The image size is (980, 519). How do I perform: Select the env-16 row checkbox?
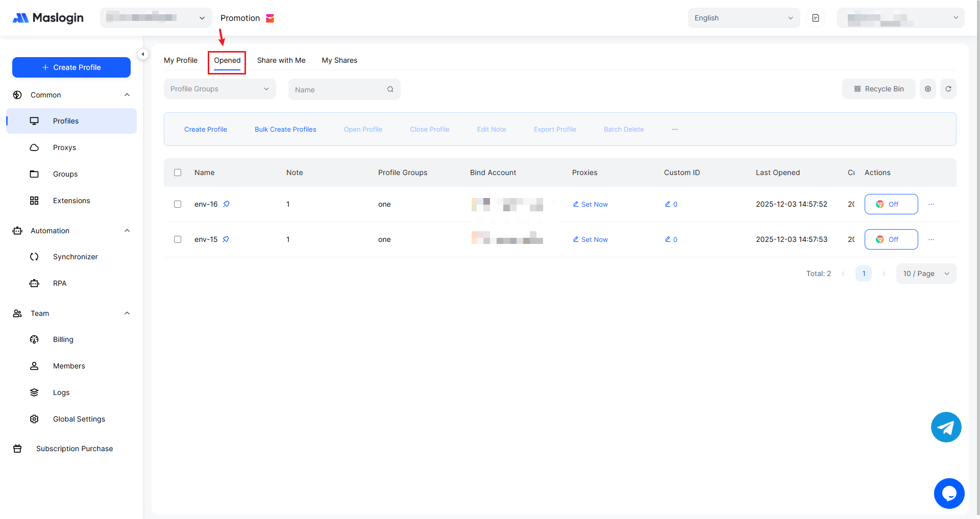(178, 204)
